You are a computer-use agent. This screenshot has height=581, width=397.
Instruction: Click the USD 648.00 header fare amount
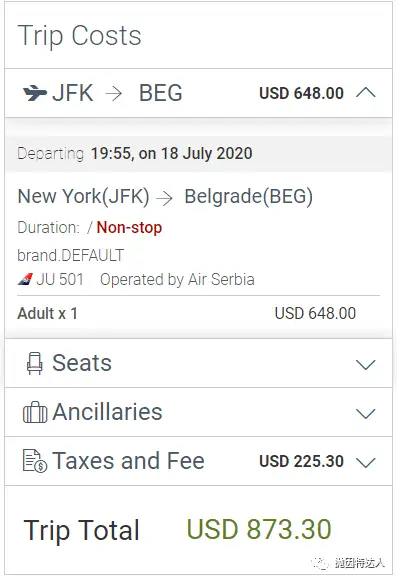pyautogui.click(x=301, y=93)
